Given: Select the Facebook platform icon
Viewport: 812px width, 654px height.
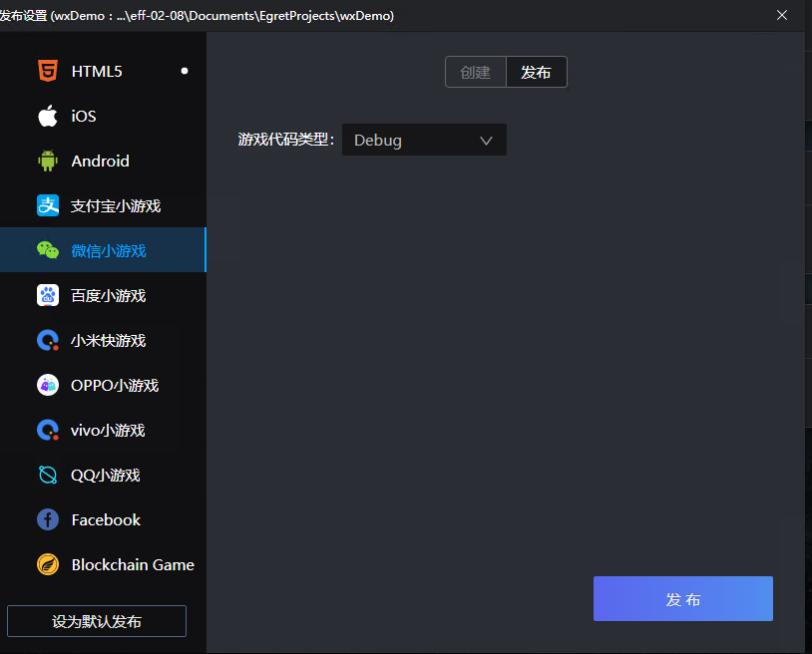Looking at the screenshot, I should point(48,519).
